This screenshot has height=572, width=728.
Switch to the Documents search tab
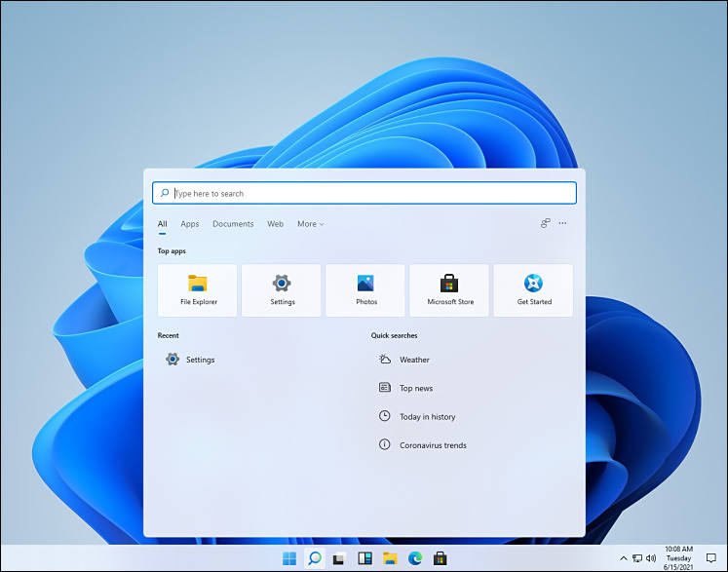coord(233,224)
